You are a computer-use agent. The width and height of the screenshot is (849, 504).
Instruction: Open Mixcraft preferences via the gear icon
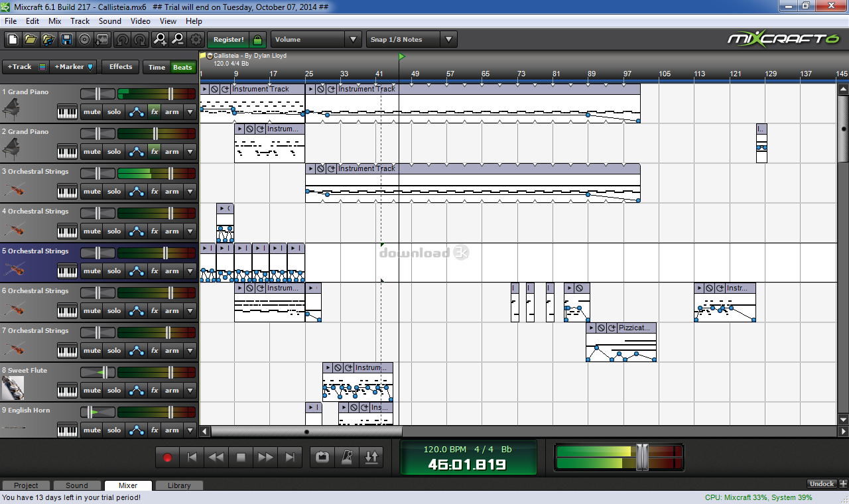click(x=195, y=39)
